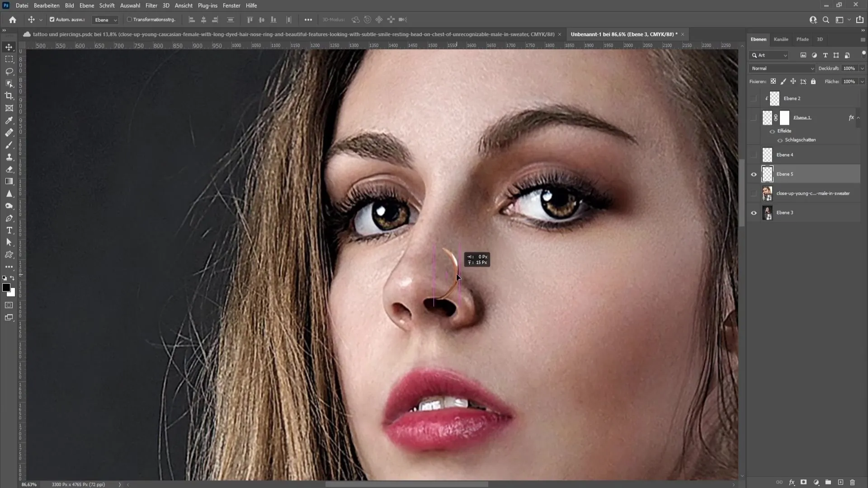Select the Eyedropper tool
This screenshot has width=868, height=488.
(x=9, y=120)
